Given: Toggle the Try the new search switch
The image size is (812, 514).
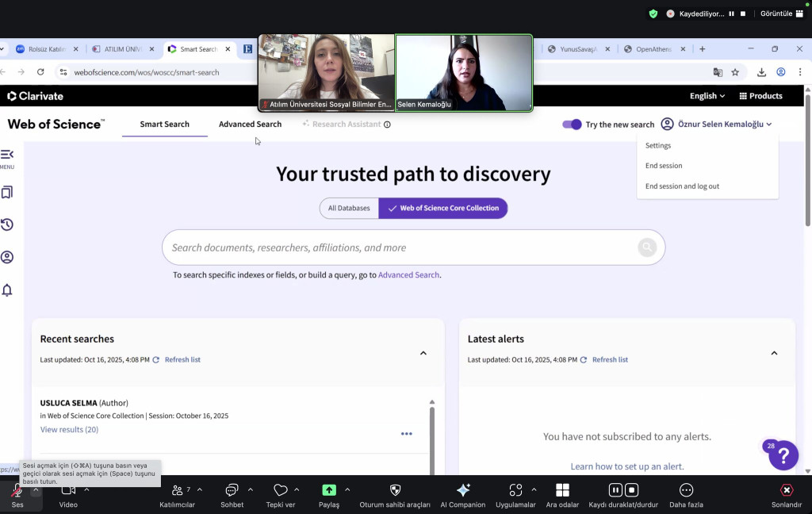Looking at the screenshot, I should point(572,125).
